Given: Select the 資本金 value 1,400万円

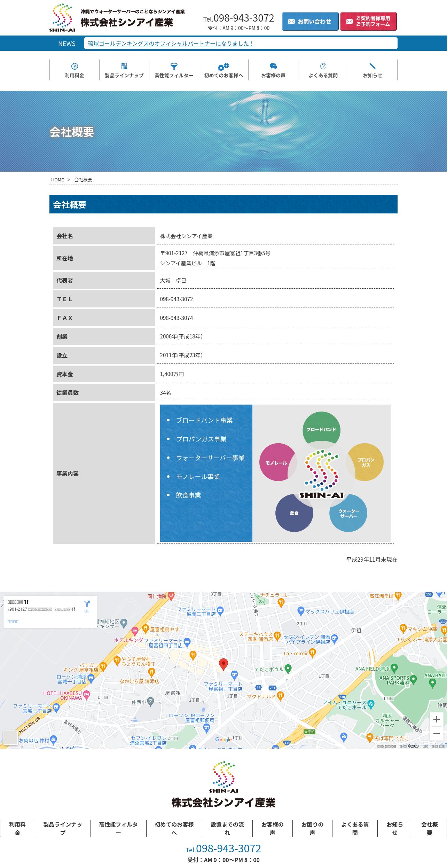Looking at the screenshot, I should tap(172, 374).
